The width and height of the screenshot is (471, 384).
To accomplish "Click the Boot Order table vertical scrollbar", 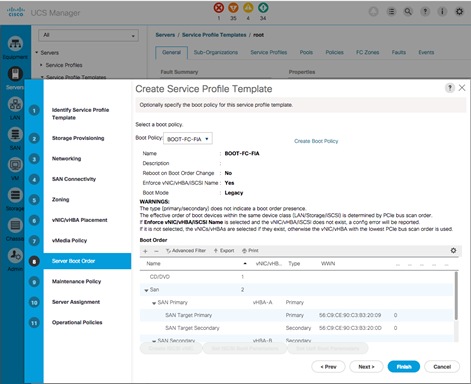I will [x=456, y=296].
